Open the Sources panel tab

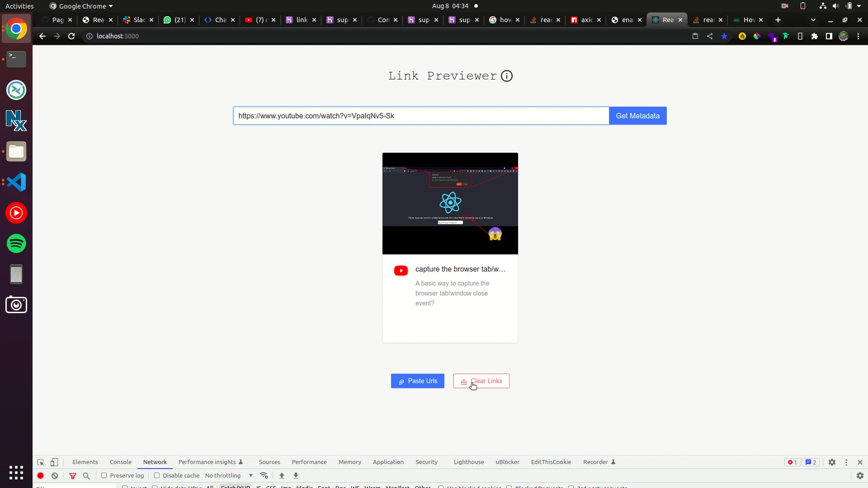click(x=269, y=462)
